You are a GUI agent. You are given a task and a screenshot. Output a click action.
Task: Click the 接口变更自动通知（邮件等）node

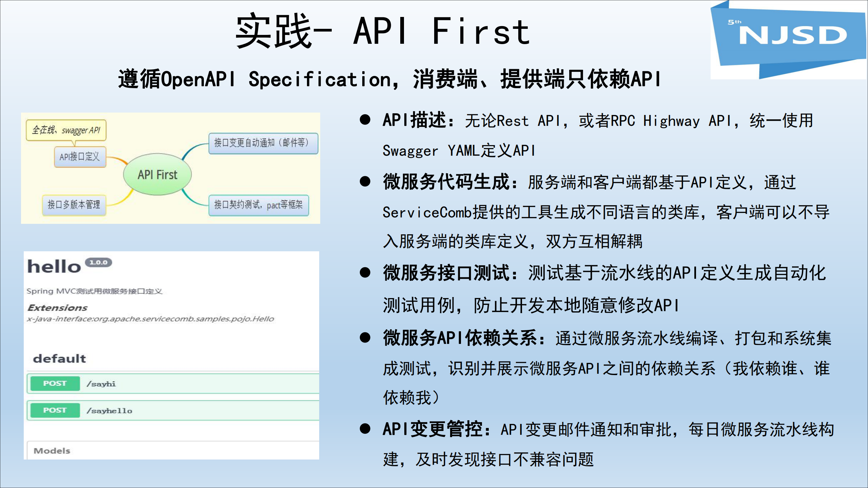coord(263,143)
